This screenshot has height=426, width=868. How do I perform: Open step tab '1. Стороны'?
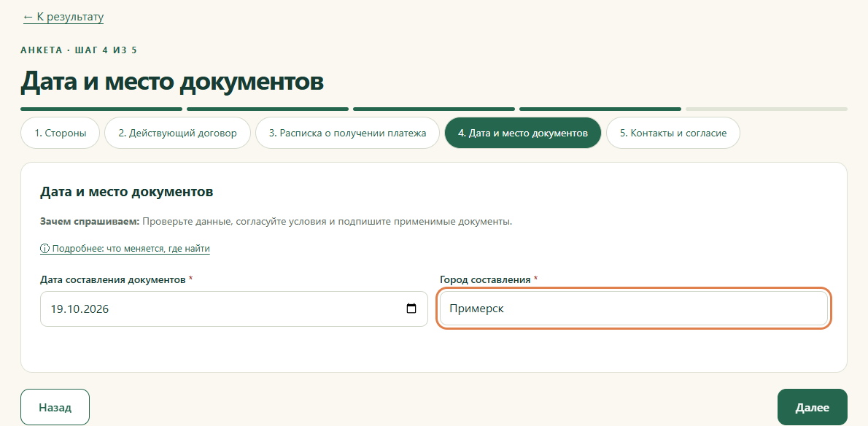(61, 133)
